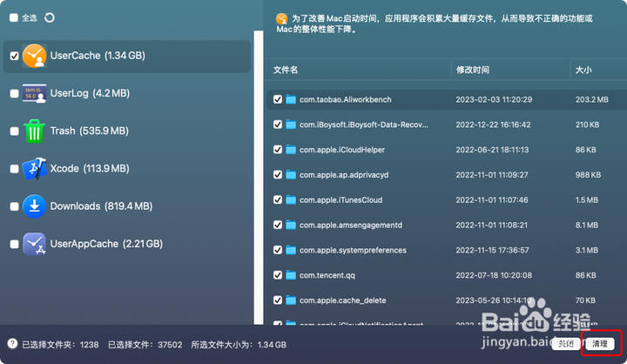The width and height of the screenshot is (627, 364).
Task: Click the 清理 clean button
Action: tap(600, 344)
